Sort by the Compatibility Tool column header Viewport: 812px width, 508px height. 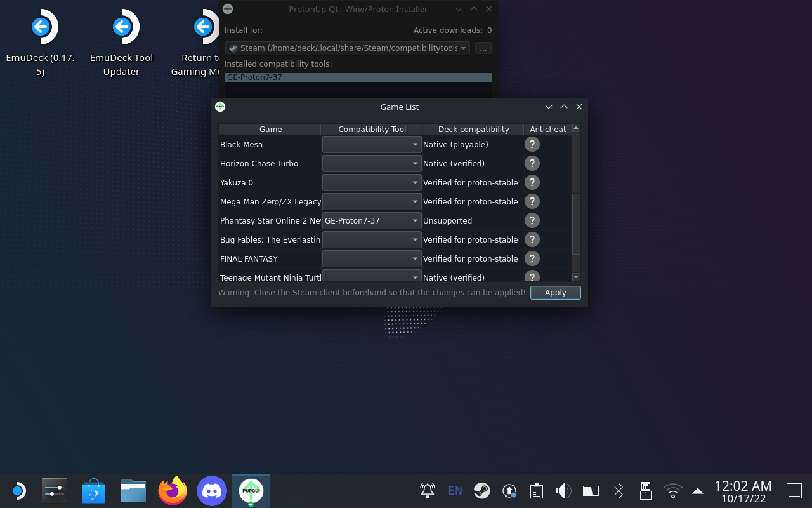point(372,129)
